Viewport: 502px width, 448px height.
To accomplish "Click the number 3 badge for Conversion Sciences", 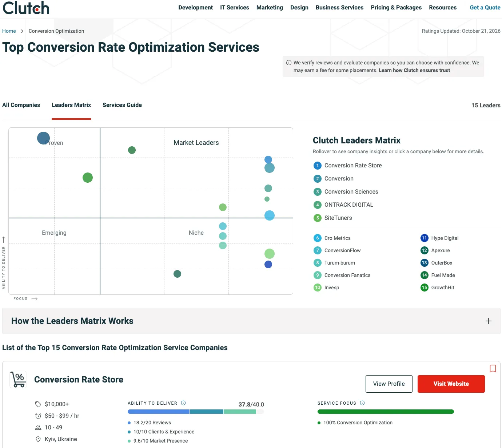I will 318,192.
